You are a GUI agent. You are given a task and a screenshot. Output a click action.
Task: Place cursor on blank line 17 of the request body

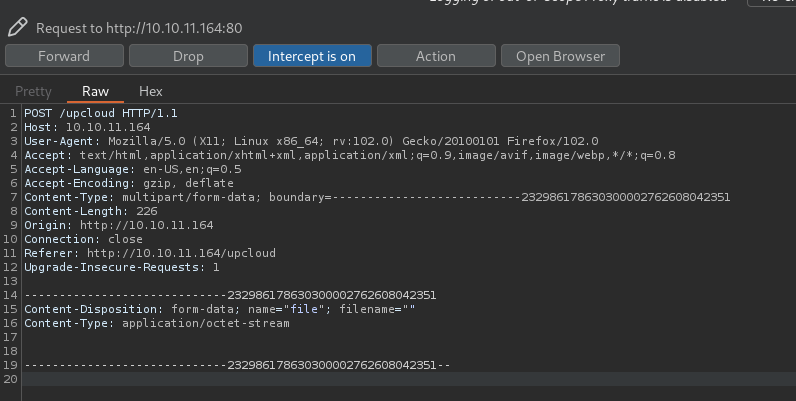click(409, 337)
